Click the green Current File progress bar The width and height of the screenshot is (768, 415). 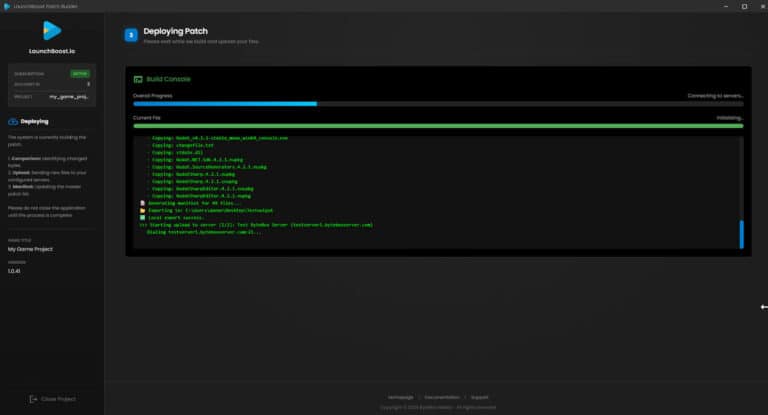(x=438, y=126)
